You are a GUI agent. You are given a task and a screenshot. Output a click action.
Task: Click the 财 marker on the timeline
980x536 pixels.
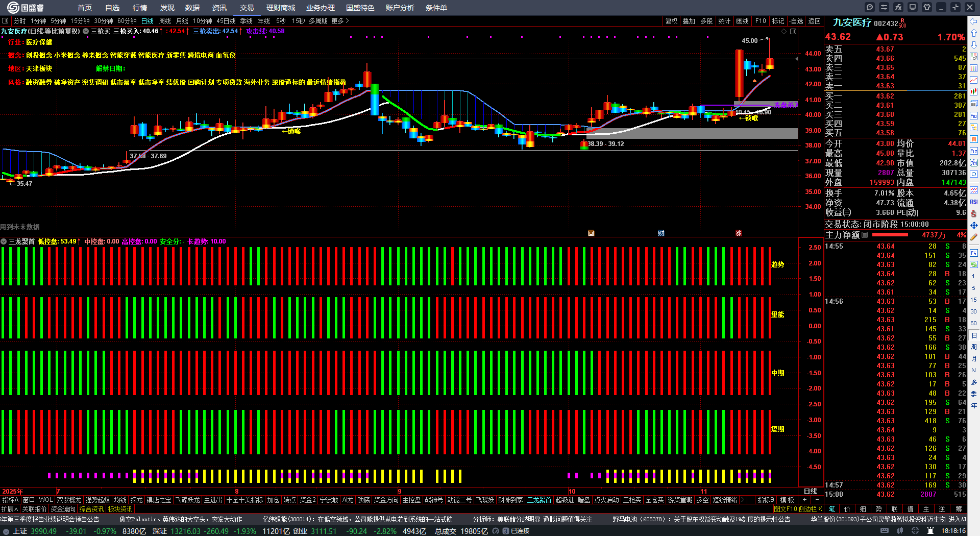tap(661, 233)
